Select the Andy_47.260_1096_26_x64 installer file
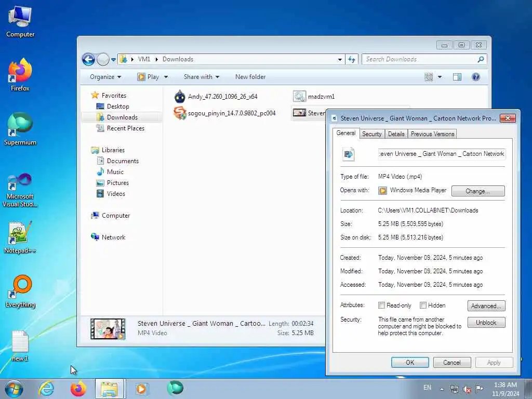 216,97
